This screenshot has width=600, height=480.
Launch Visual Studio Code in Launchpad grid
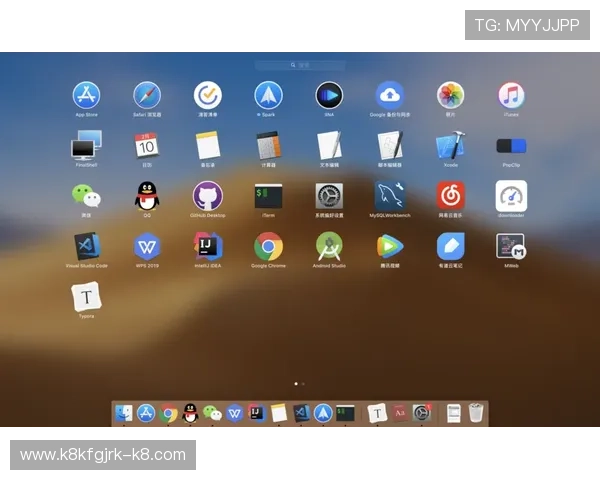pos(86,246)
